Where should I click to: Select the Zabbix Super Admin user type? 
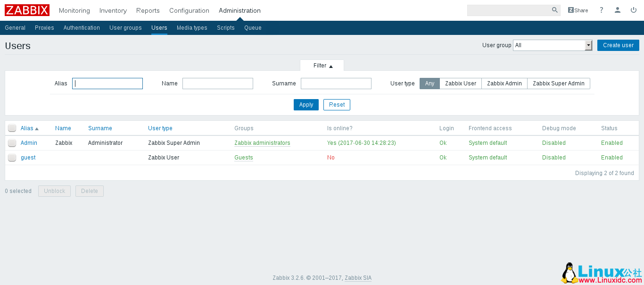pos(558,84)
